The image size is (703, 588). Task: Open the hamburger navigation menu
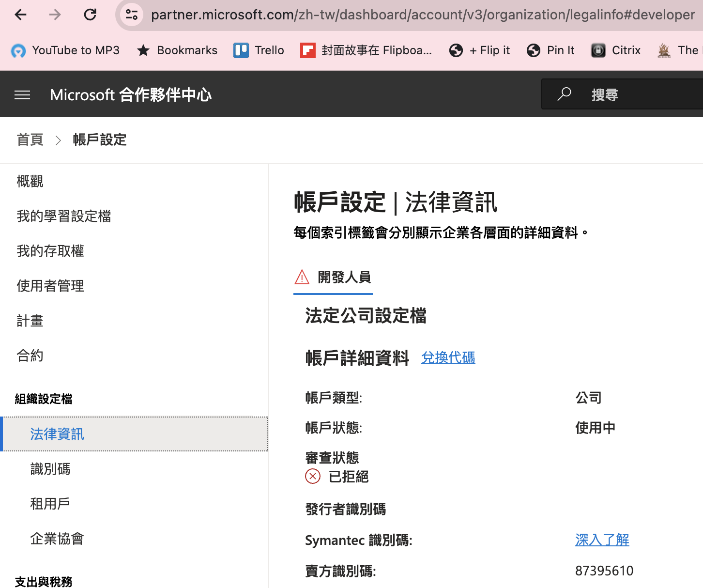[x=22, y=95]
